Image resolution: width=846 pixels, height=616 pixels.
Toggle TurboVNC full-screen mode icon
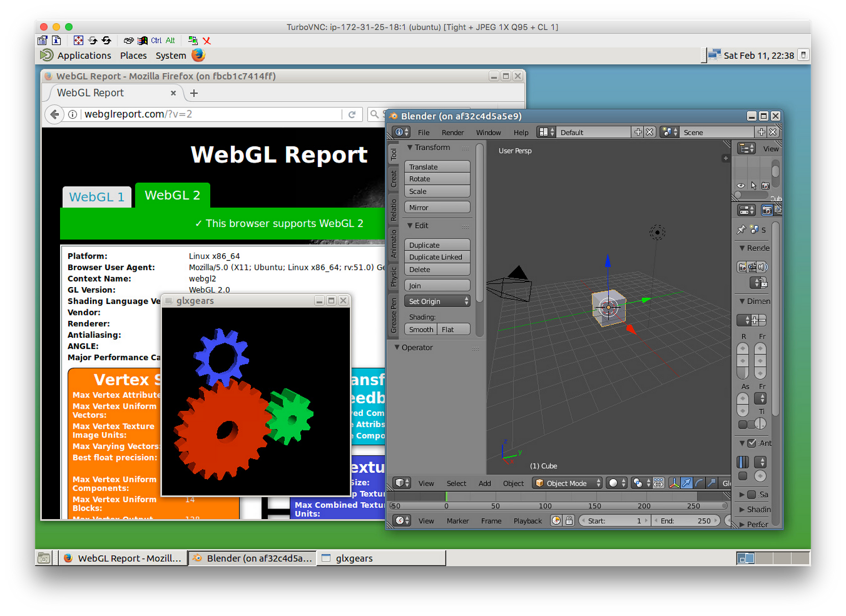78,41
